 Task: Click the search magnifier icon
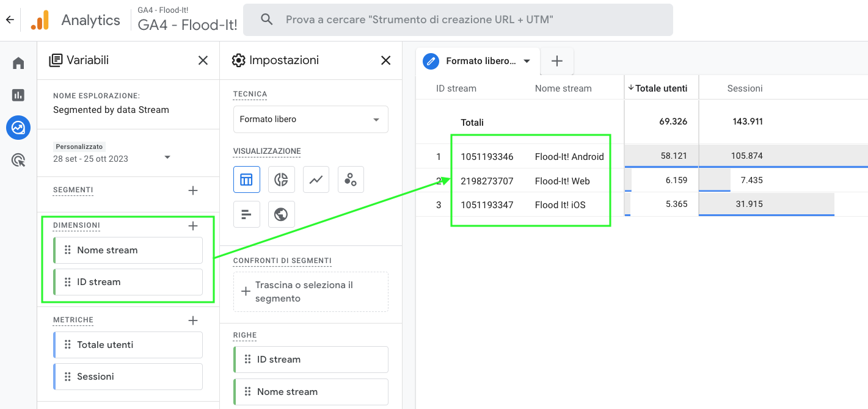point(266,20)
